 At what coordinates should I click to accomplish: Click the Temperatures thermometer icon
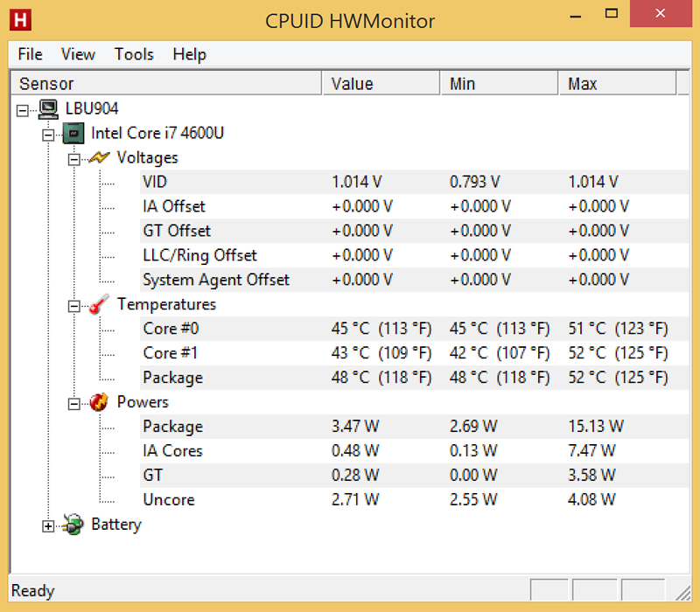(x=99, y=304)
